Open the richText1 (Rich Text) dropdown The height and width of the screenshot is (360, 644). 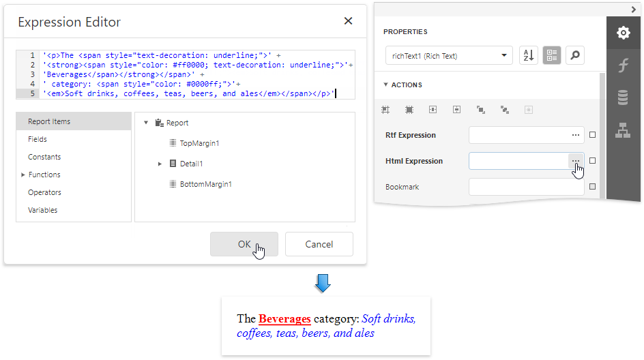pyautogui.click(x=448, y=56)
